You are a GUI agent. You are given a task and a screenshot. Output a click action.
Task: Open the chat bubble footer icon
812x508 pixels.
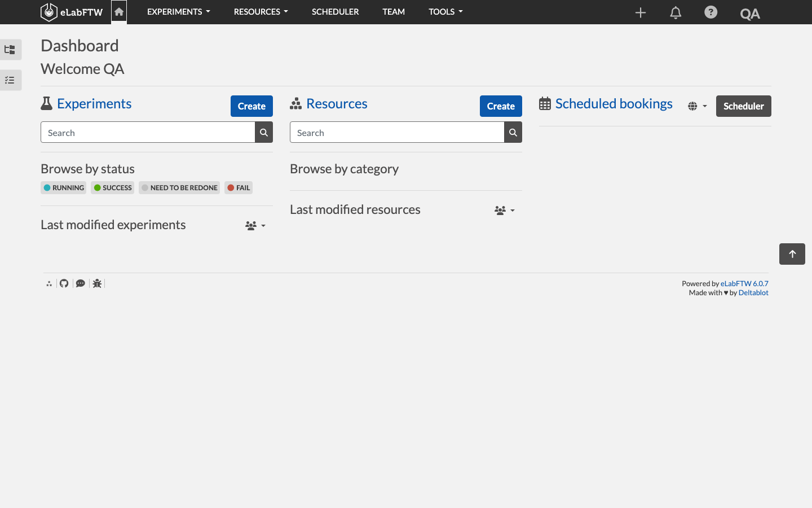pos(81,283)
